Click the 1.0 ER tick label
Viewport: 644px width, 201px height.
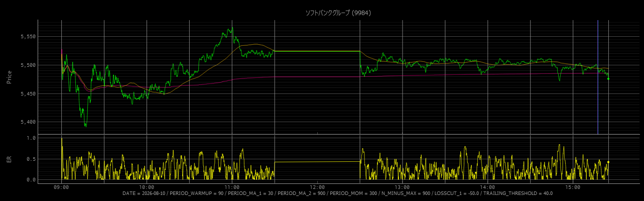pyautogui.click(x=31, y=138)
